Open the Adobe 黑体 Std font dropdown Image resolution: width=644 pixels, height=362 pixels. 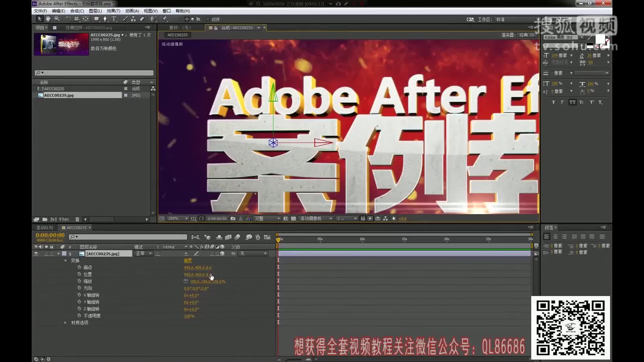coord(564,37)
